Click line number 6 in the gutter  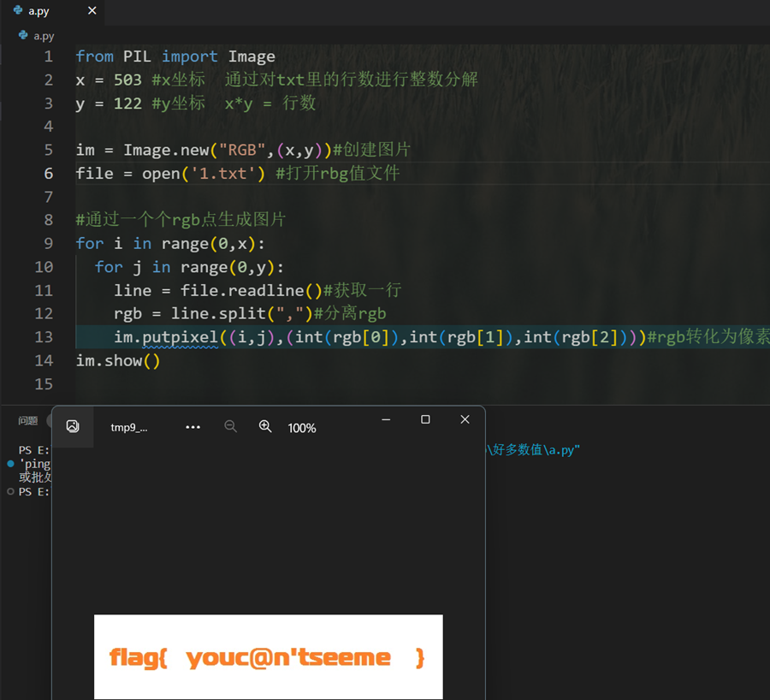coord(49,173)
